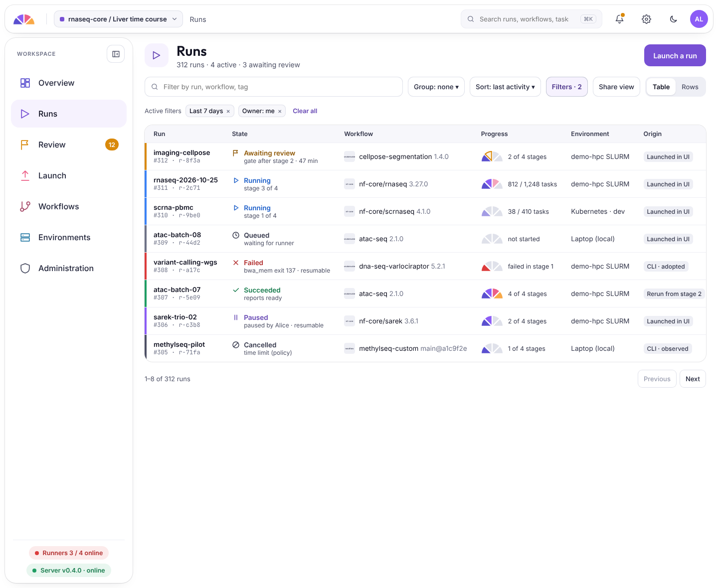Image resolution: width=718 pixels, height=588 pixels.
Task: Switch to the Rows view
Action: click(690, 87)
